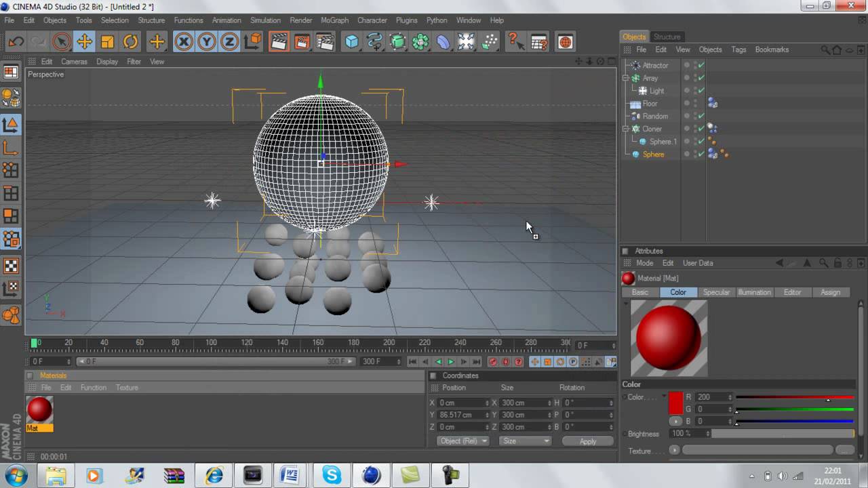
Task: Disable the Cloner object's green checkmark
Action: [701, 129]
